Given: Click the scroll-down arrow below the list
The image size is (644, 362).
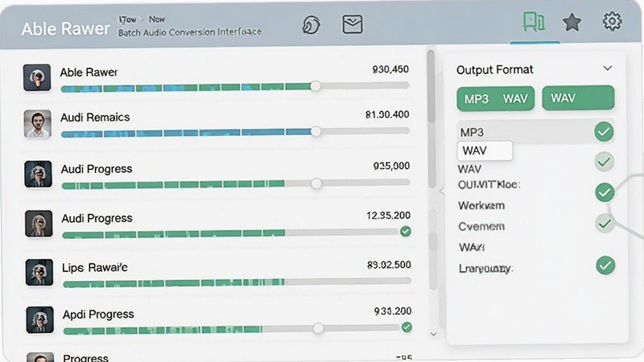Looking at the screenshot, I should [x=433, y=334].
